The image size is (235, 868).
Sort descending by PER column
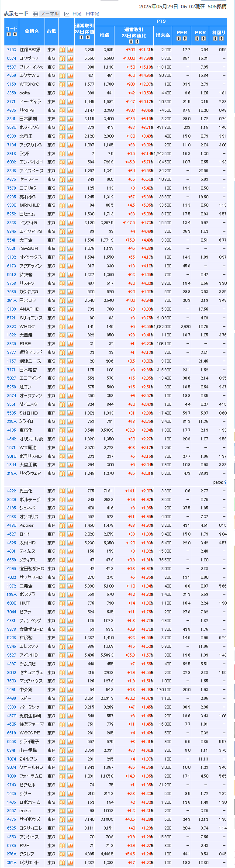(x=184, y=39)
